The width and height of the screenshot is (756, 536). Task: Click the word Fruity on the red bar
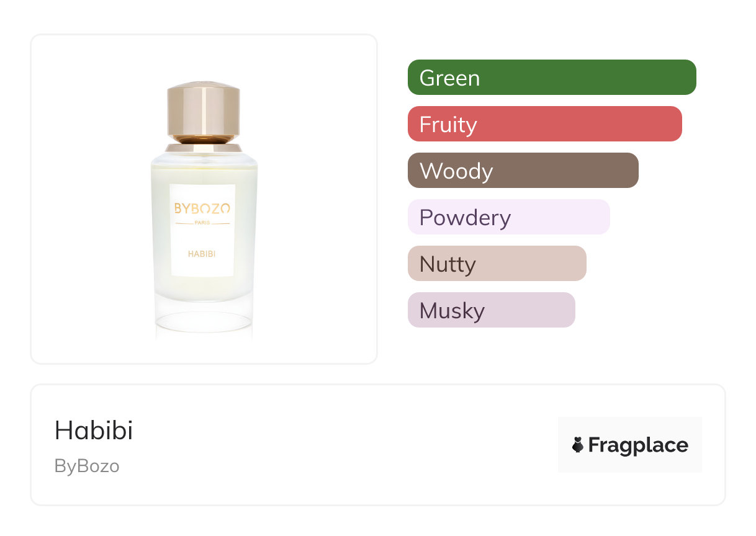tap(448, 125)
